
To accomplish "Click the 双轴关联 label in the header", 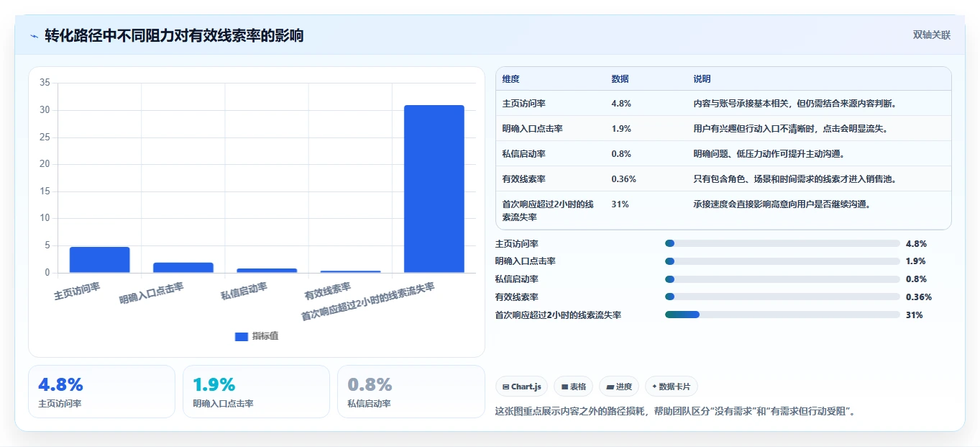I will coord(932,35).
